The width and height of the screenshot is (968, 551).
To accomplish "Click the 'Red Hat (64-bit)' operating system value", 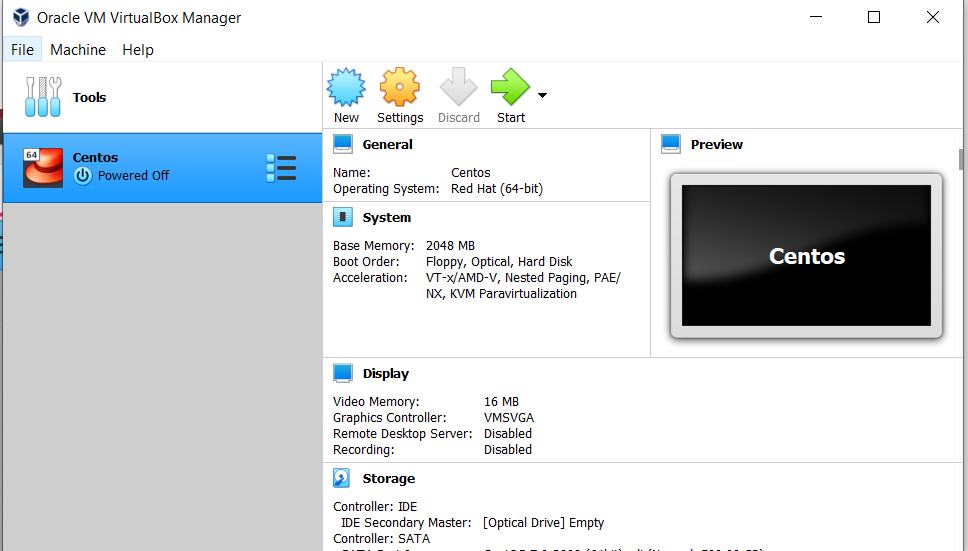I will [497, 189].
